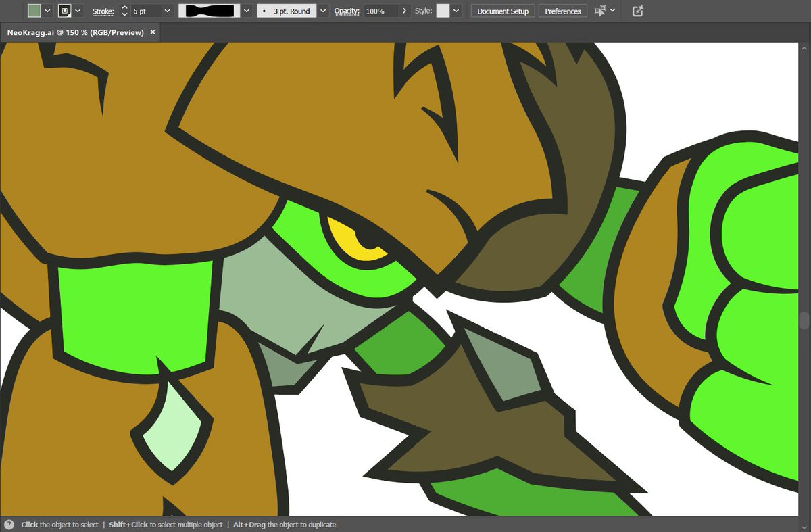Click the scroll-up arrow of vertical scrollbar
Viewport: 811px width, 532px height.
pyautogui.click(x=804, y=49)
